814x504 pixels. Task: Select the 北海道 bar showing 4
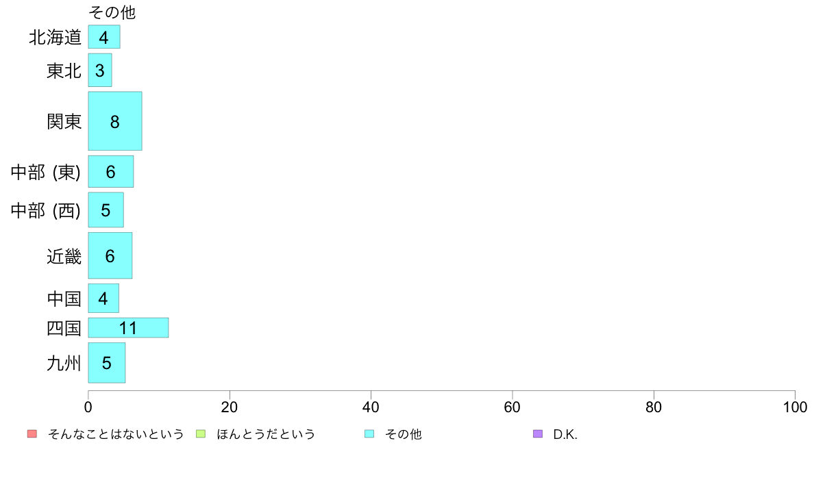(x=104, y=37)
